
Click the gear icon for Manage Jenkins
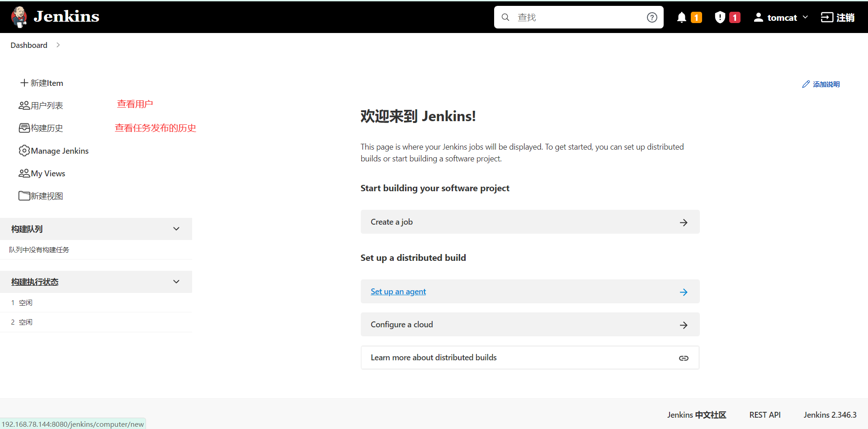pos(24,151)
